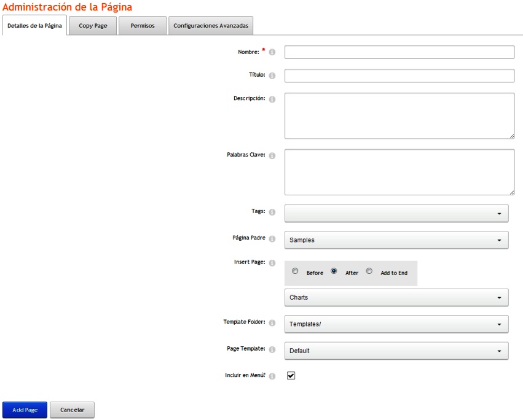Click the Administración de la Página heading

point(67,7)
